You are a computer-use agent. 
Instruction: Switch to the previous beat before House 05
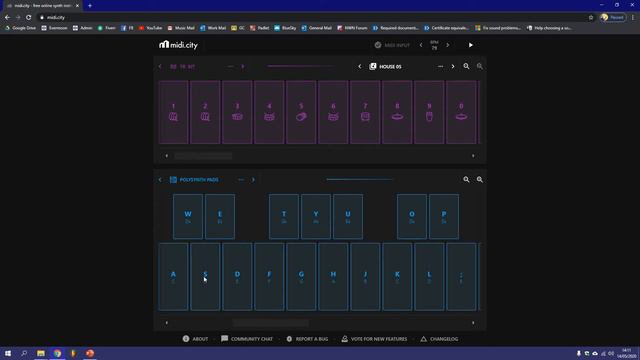360,67
